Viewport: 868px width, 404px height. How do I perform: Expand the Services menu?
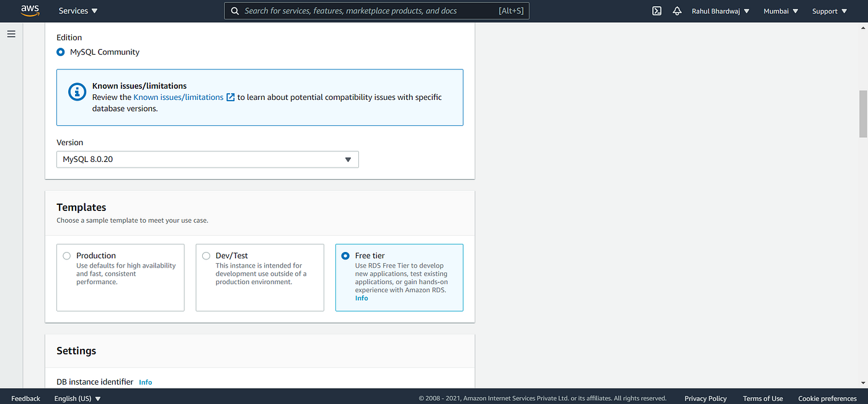[78, 11]
